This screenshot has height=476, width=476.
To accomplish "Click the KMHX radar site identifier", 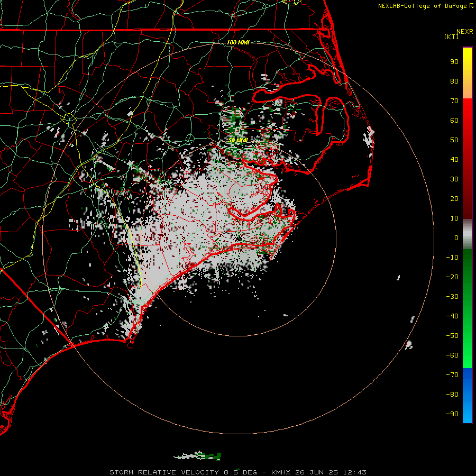I will [281, 472].
